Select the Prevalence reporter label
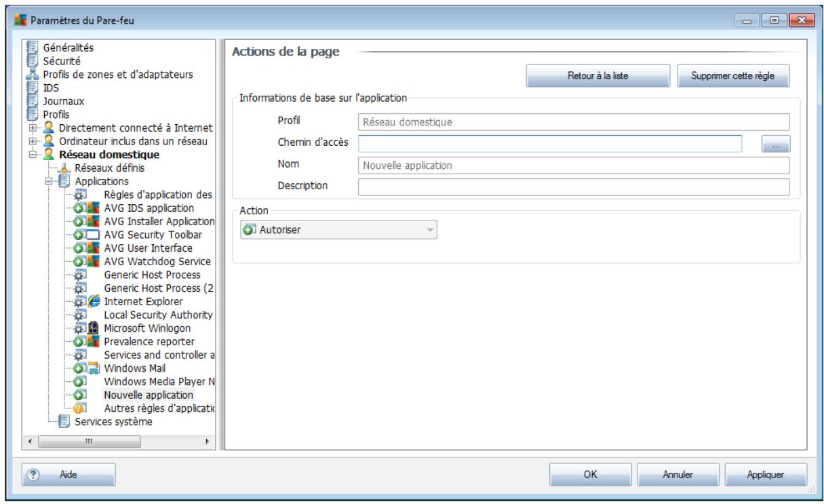Image resolution: width=824 pixels, height=504 pixels. point(149,341)
